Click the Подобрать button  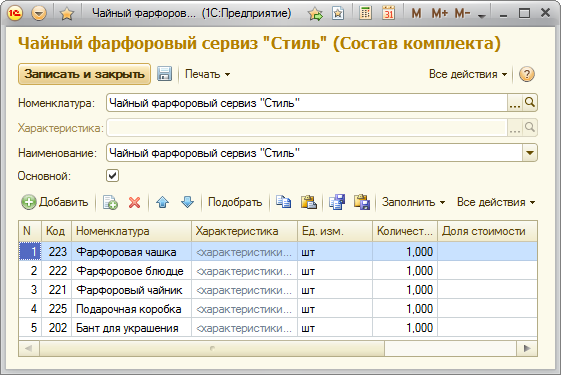[x=235, y=202]
